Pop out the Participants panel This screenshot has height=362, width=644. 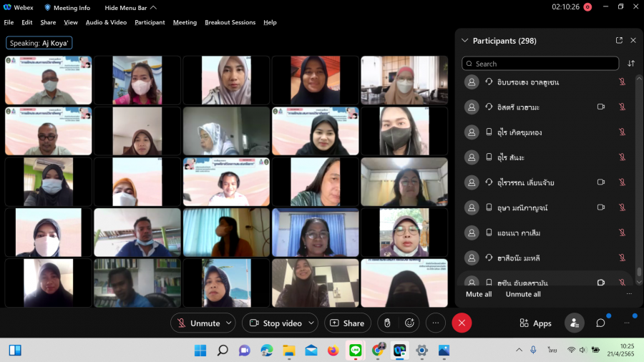coord(619,41)
